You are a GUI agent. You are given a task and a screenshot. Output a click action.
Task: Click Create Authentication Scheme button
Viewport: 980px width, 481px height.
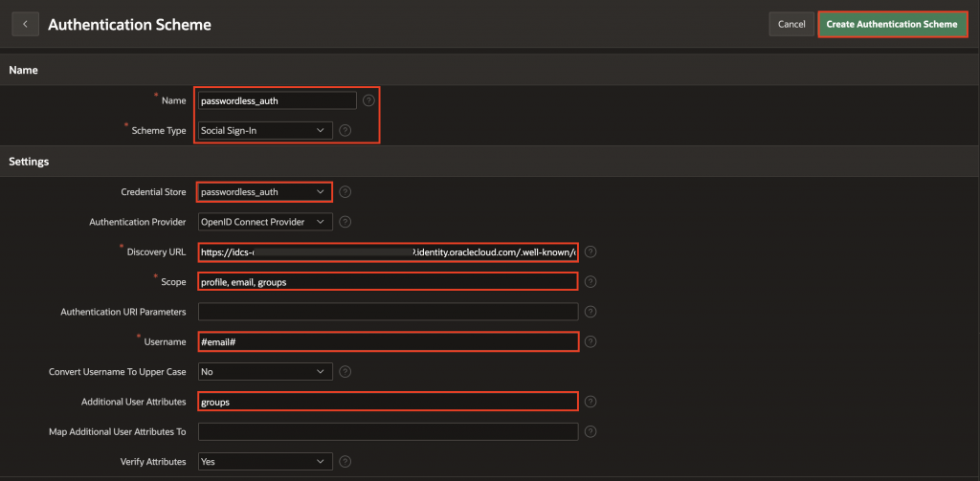tap(893, 24)
